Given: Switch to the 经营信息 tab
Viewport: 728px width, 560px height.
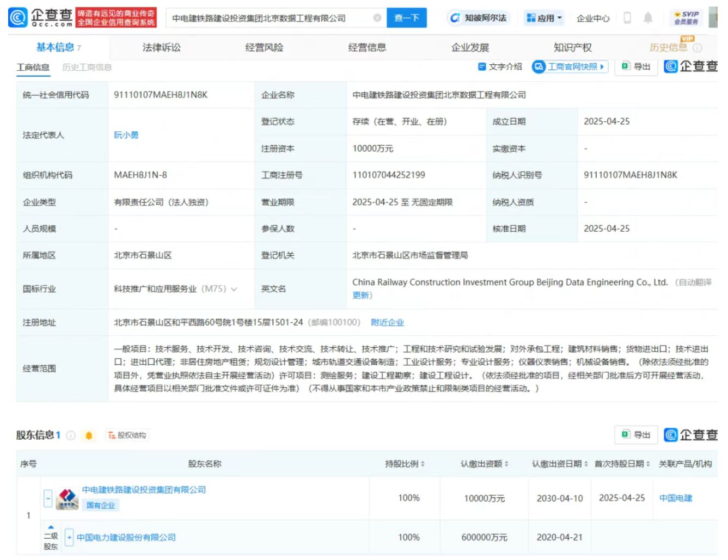Looking at the screenshot, I should pyautogui.click(x=367, y=47).
